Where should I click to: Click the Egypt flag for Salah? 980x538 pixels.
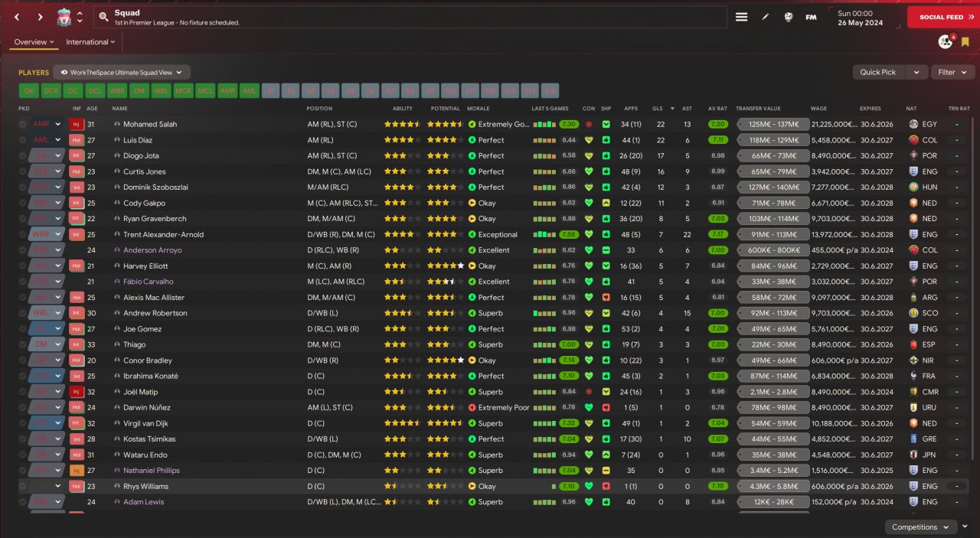913,124
